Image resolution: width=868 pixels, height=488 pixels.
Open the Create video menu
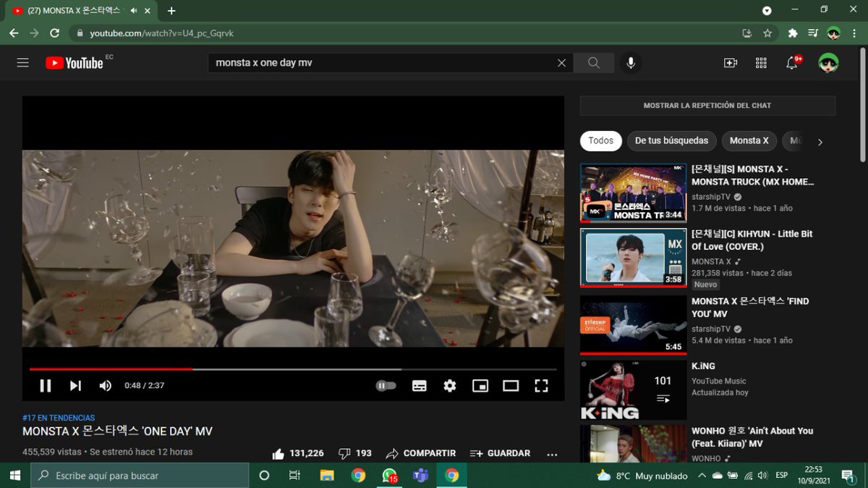coord(731,63)
